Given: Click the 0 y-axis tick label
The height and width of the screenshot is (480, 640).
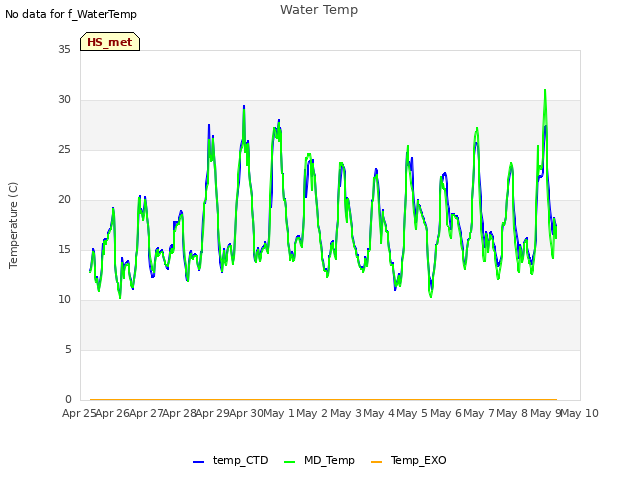Looking at the screenshot, I should tap(68, 400).
